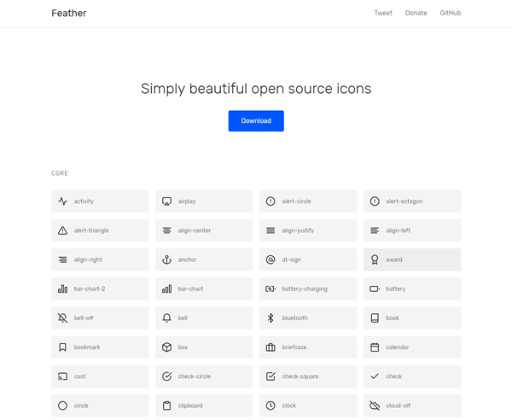512x420 pixels.
Task: Click the alert-triangle warning icon
Action: [62, 230]
